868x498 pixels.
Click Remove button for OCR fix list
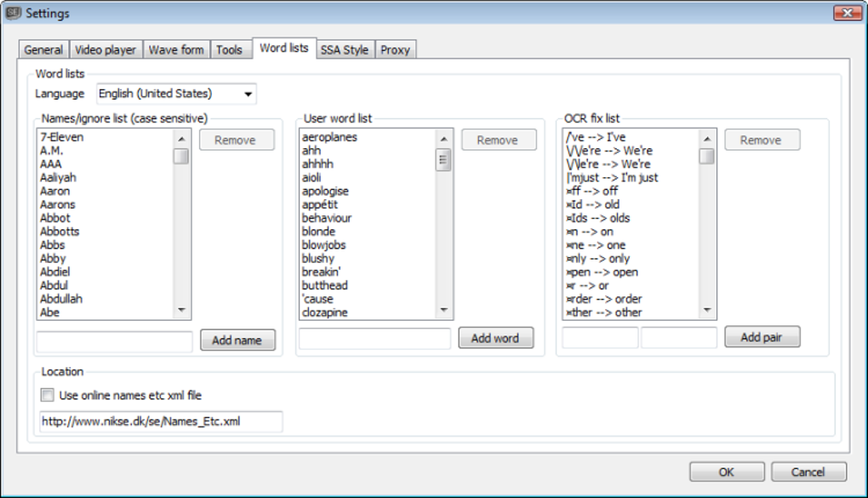click(762, 140)
